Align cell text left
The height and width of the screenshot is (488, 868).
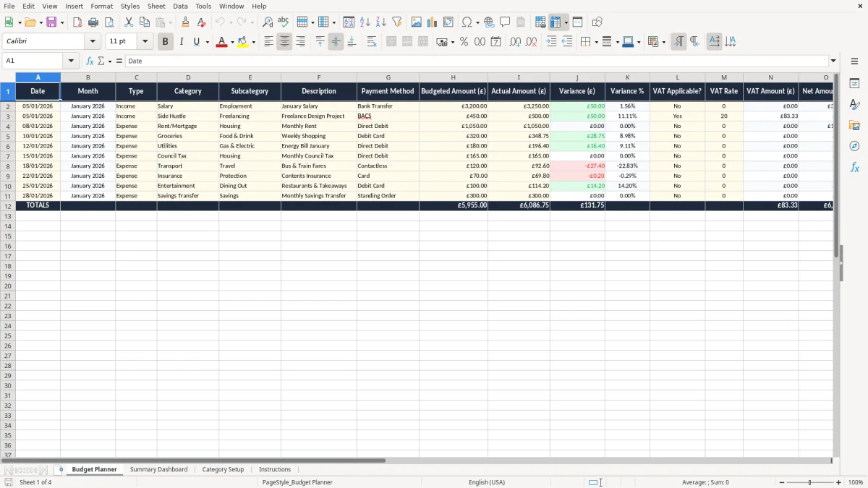click(268, 42)
